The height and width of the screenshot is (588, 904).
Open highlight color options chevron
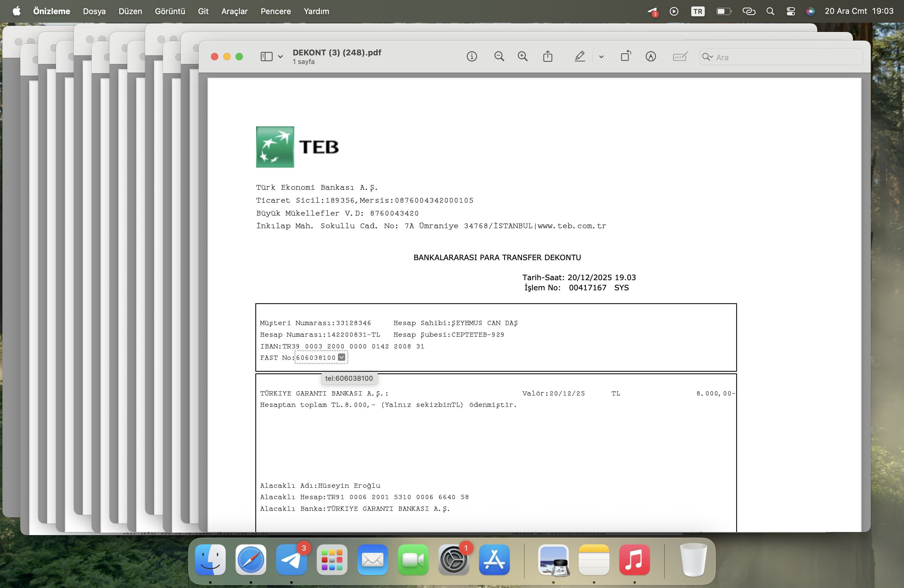point(601,57)
